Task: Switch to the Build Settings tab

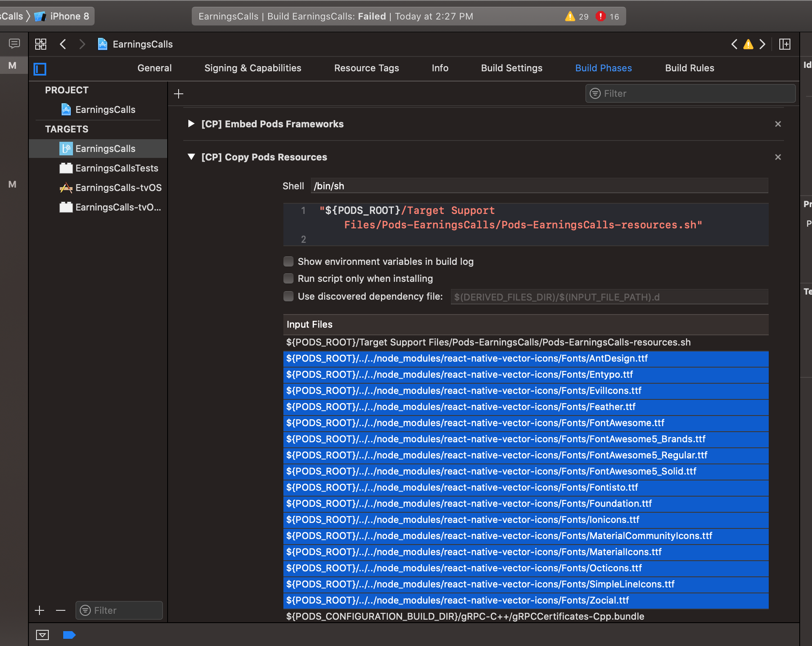Action: pos(511,68)
